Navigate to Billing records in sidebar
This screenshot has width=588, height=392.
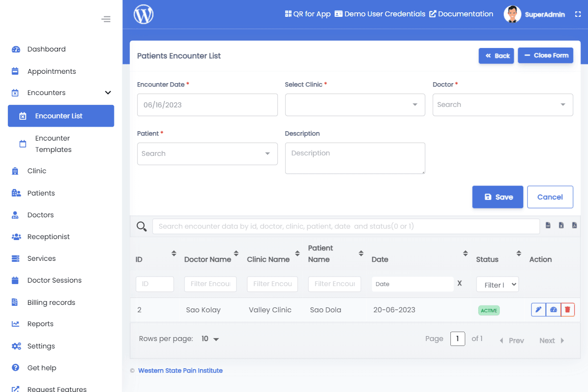[51, 302]
